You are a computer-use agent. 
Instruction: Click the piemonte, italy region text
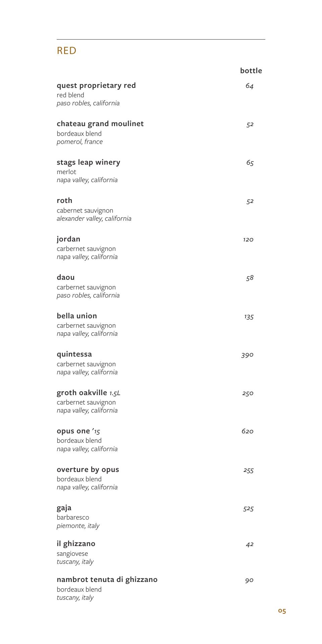pos(78,526)
